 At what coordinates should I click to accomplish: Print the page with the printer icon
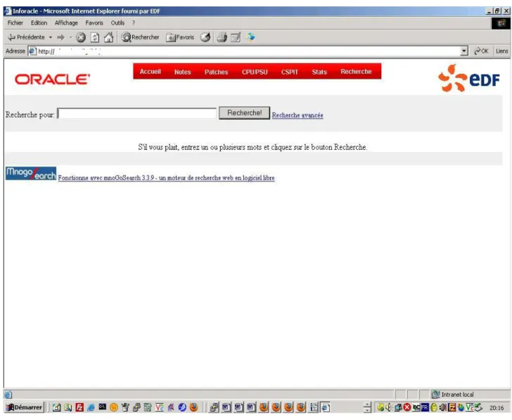point(222,37)
